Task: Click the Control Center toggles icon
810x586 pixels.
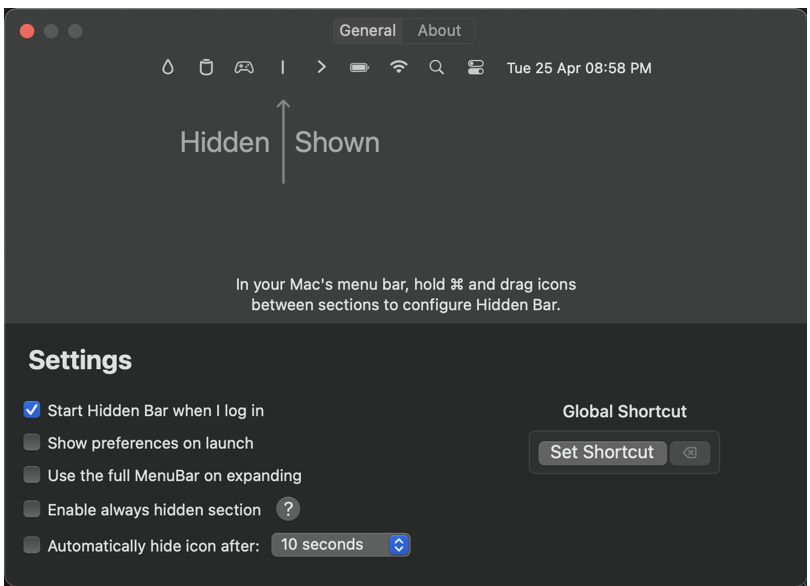Action: coord(476,68)
